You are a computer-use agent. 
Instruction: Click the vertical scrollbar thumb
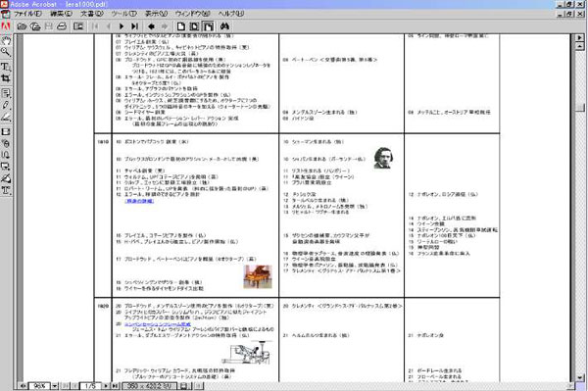click(580, 107)
